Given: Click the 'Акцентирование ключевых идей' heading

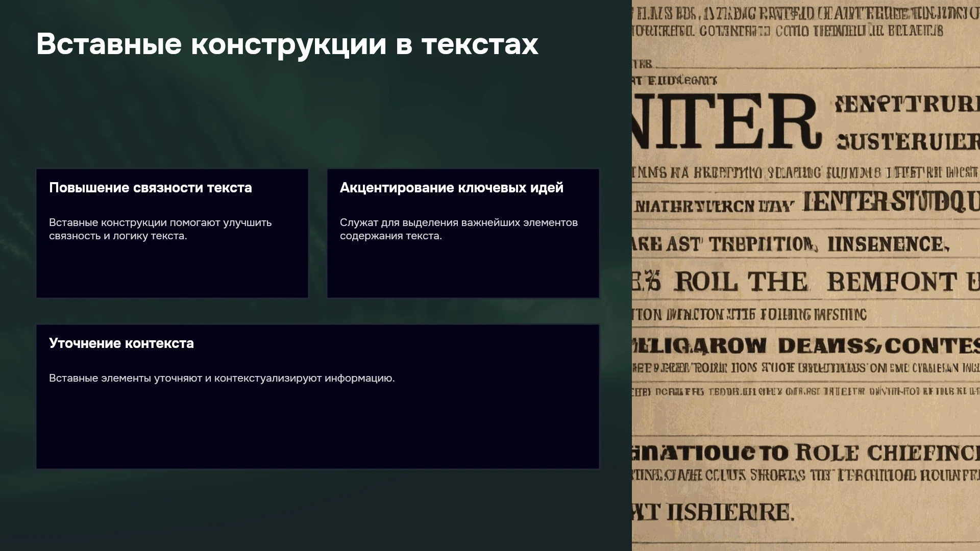Looking at the screenshot, I should point(451,188).
